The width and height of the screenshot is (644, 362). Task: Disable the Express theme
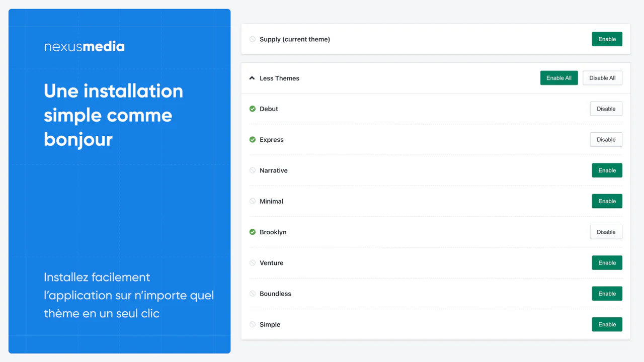click(606, 140)
